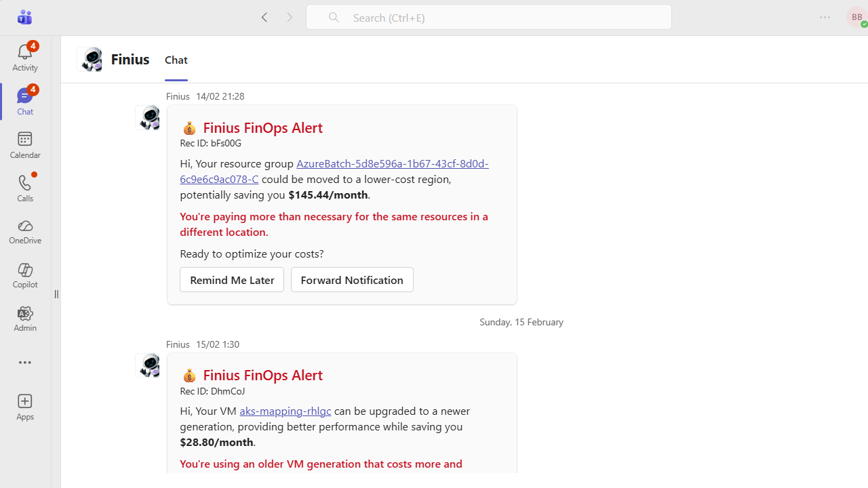Click the red 'paying more than necessary' warning
Viewport: 868px width, 488px height.
click(x=334, y=224)
